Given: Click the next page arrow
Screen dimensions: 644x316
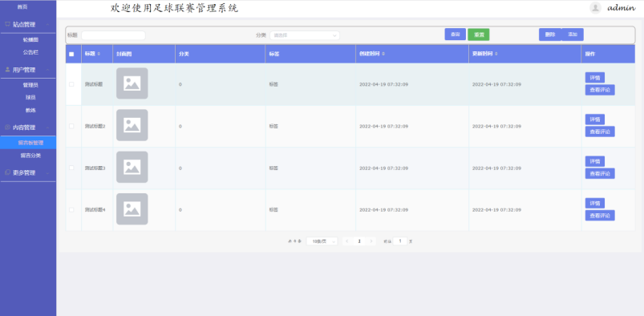Looking at the screenshot, I should [x=371, y=241].
